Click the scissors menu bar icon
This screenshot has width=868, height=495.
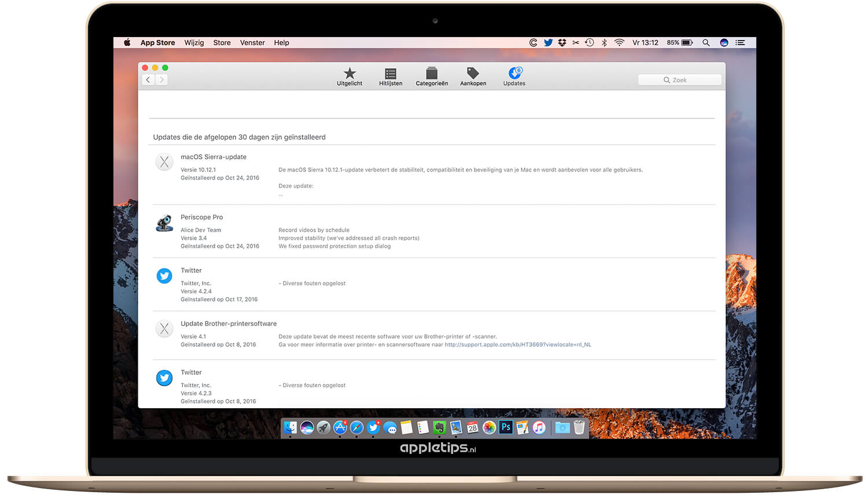pos(576,43)
